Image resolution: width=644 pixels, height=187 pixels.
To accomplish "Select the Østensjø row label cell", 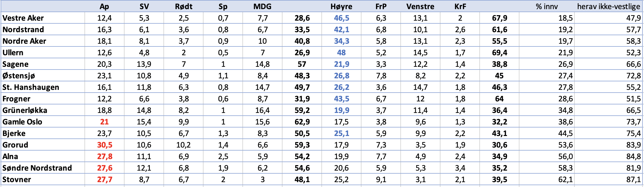I will (x=19, y=76).
